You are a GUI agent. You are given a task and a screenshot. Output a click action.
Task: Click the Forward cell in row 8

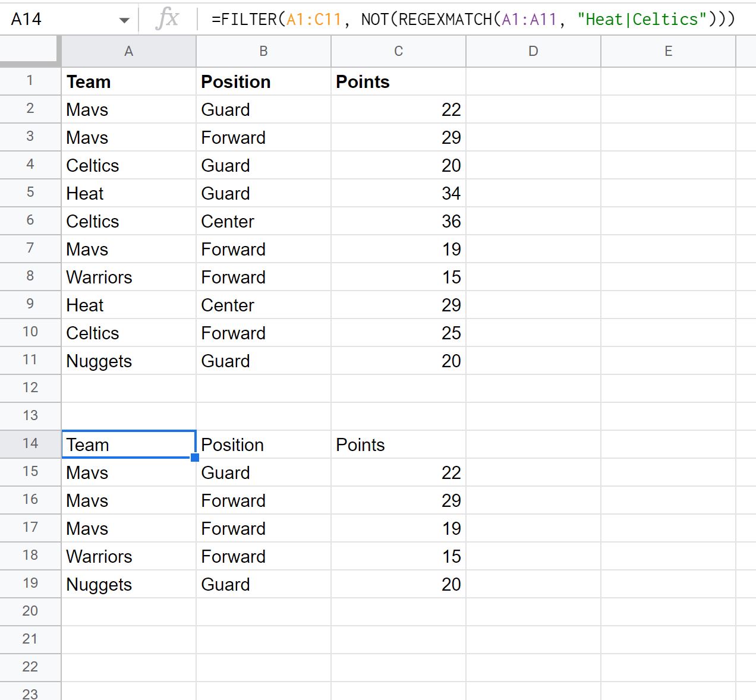(x=263, y=276)
